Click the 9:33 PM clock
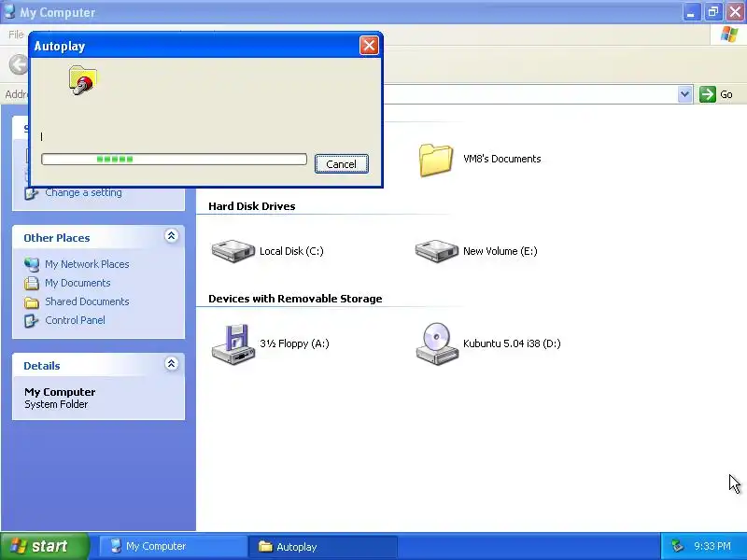Viewport: 747px width, 560px height. [712, 546]
